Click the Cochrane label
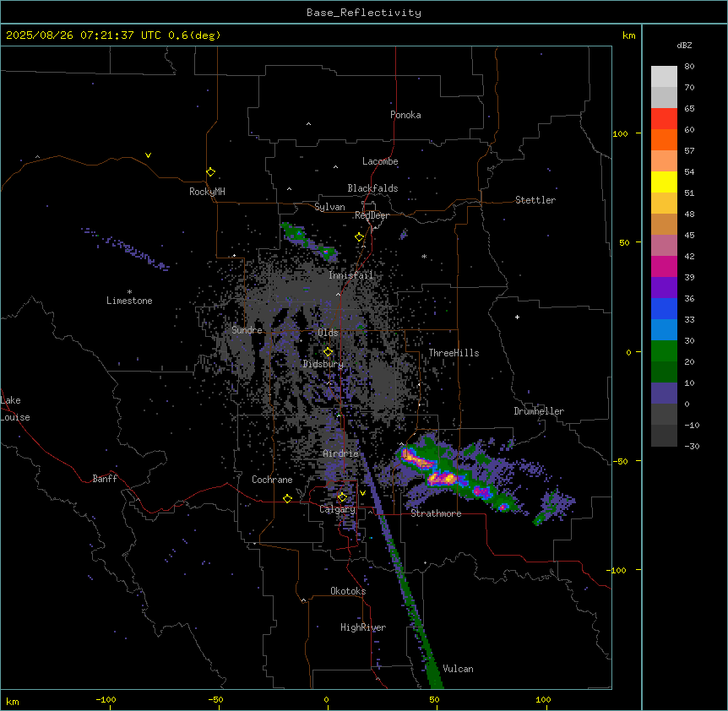728x711 pixels. (272, 480)
